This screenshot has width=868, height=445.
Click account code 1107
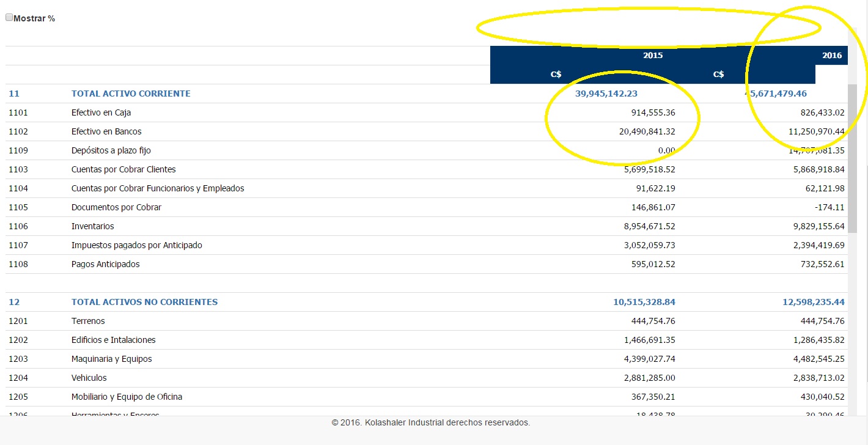(18, 245)
